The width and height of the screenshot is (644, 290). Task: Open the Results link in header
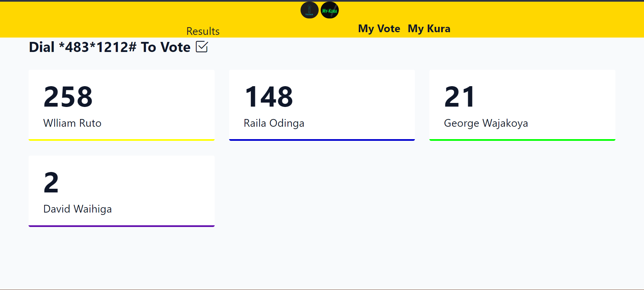click(x=203, y=31)
